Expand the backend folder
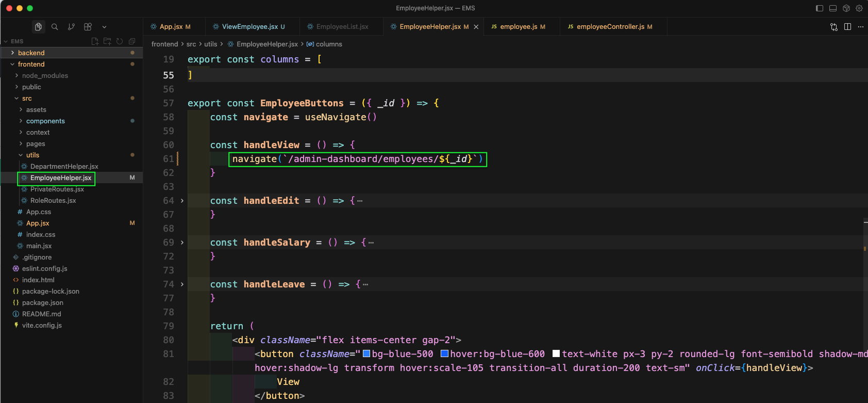 (71, 53)
